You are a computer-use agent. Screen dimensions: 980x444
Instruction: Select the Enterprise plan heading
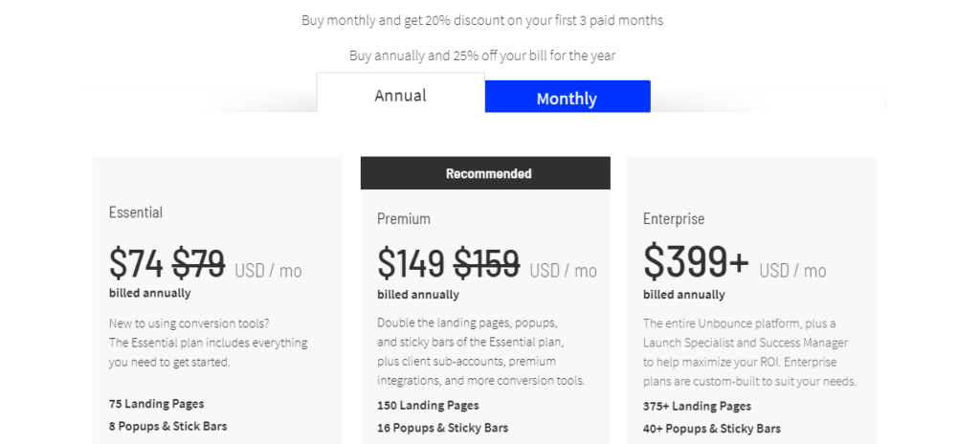coord(674,219)
